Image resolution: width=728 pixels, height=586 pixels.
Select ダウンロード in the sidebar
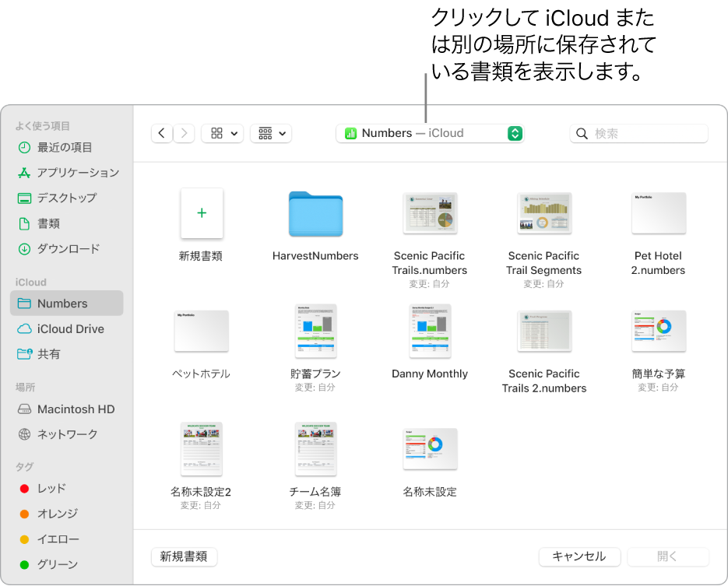[x=66, y=249]
